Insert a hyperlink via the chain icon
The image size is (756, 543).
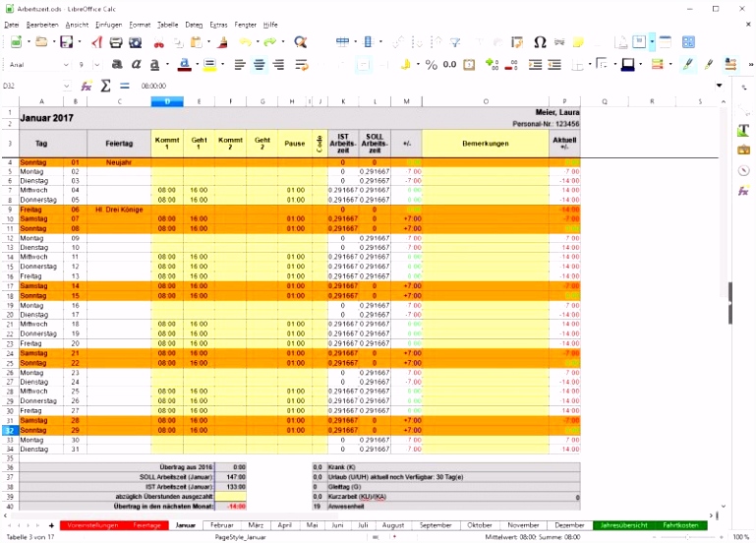coord(559,42)
